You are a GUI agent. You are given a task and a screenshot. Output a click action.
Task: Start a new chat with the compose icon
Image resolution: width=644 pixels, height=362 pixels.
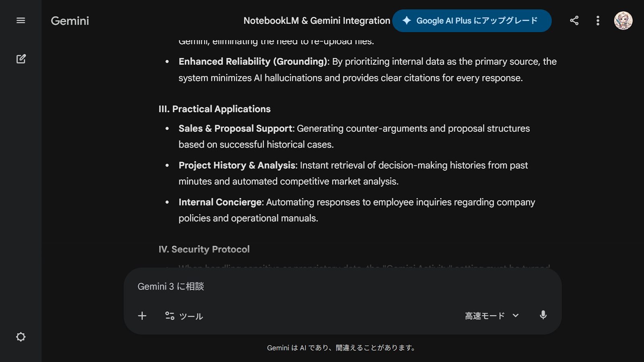[21, 59]
